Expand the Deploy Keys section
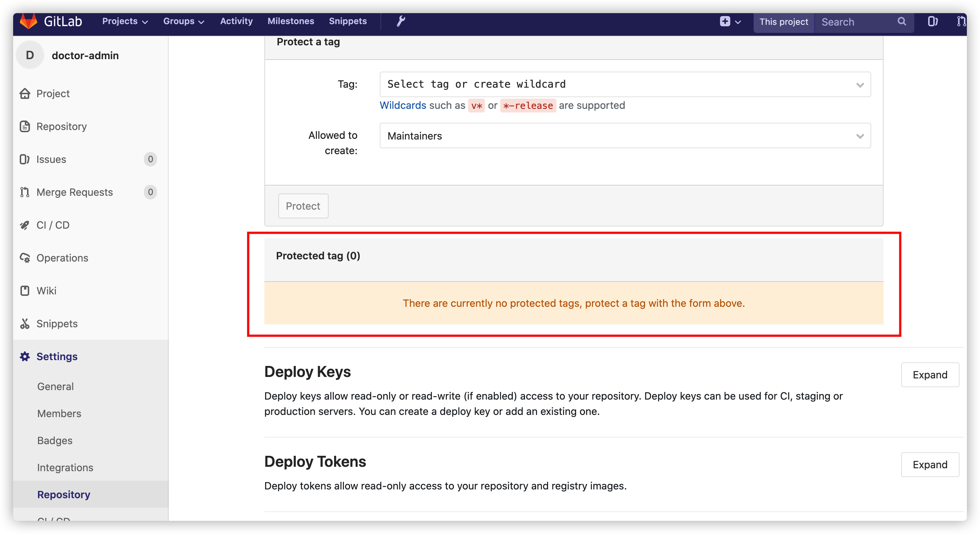The image size is (980, 534). click(x=929, y=375)
